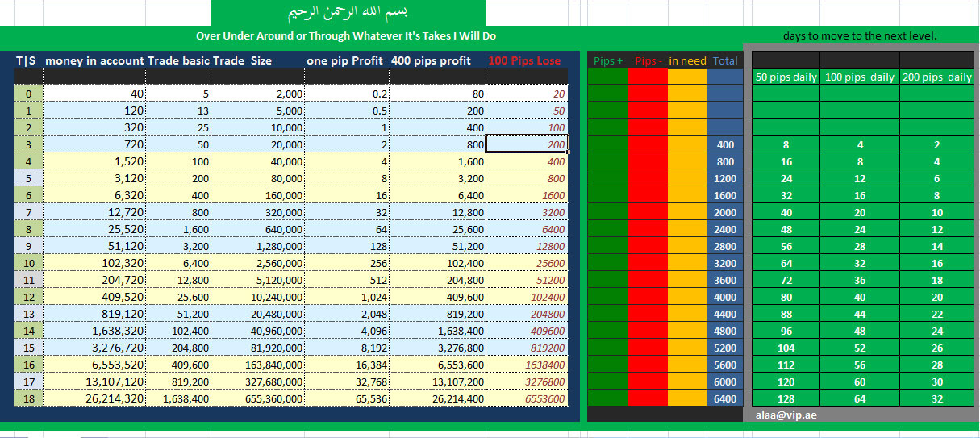980x438 pixels.
Task: Select the '100 pips daily' header
Action: (x=860, y=77)
